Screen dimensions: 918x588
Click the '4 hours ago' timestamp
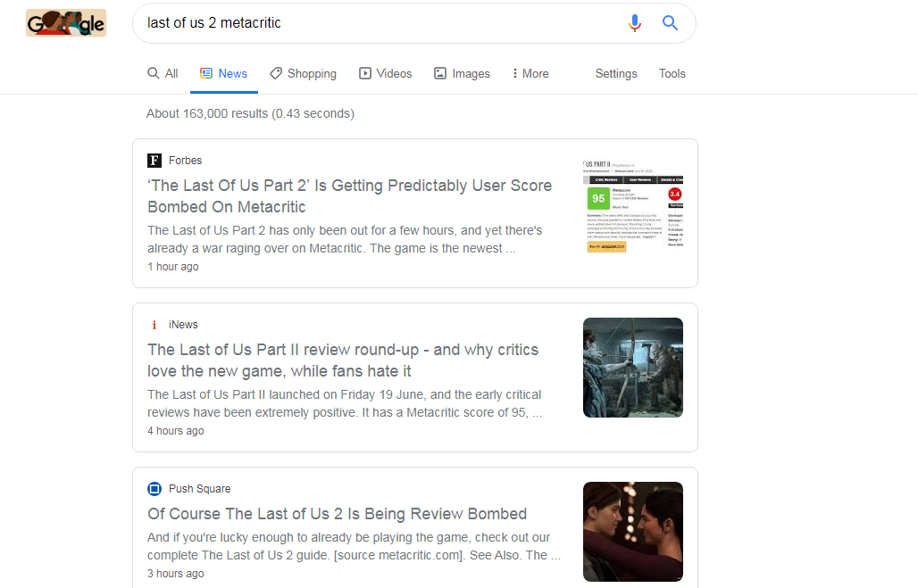[x=176, y=431]
